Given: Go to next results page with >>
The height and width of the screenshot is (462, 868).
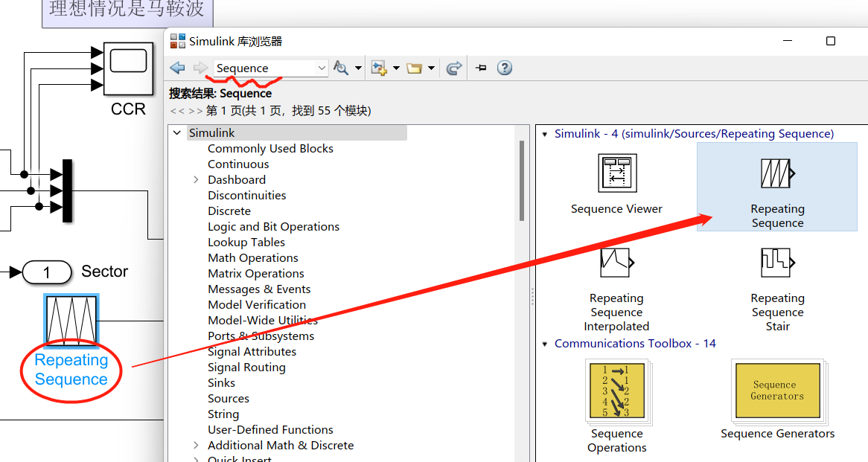Looking at the screenshot, I should pyautogui.click(x=195, y=111).
